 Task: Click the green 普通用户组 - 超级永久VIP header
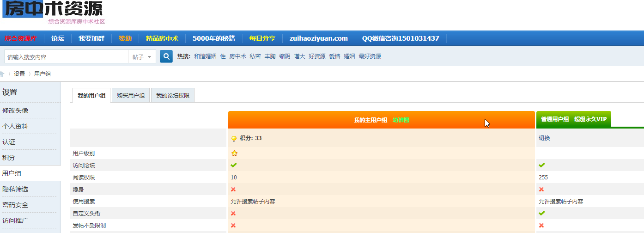[x=573, y=119]
